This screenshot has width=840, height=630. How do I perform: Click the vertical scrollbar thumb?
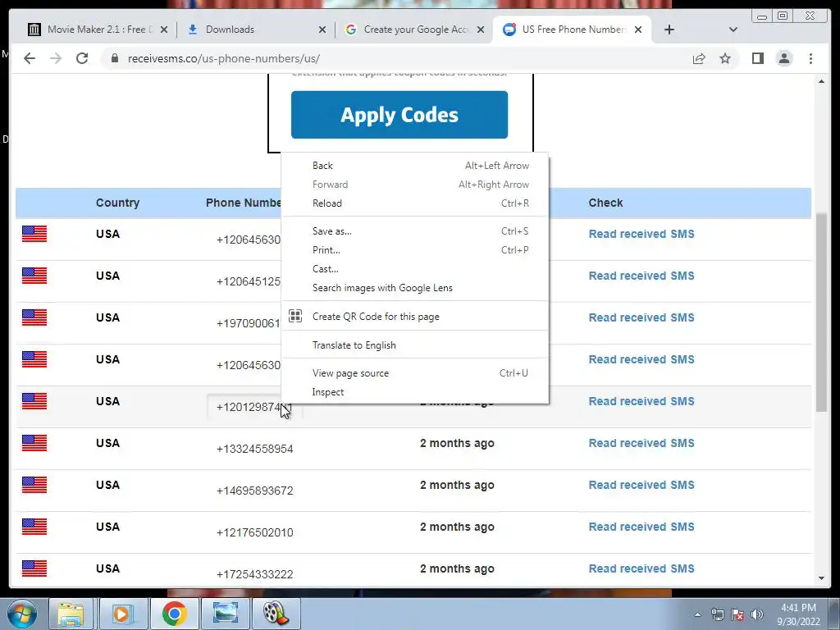click(x=821, y=313)
